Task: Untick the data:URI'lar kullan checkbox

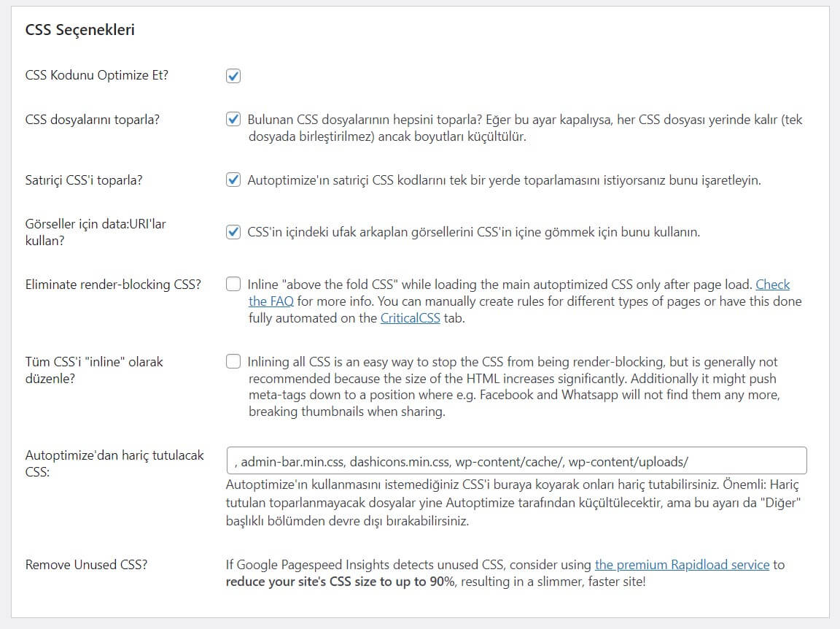Action: coord(233,232)
